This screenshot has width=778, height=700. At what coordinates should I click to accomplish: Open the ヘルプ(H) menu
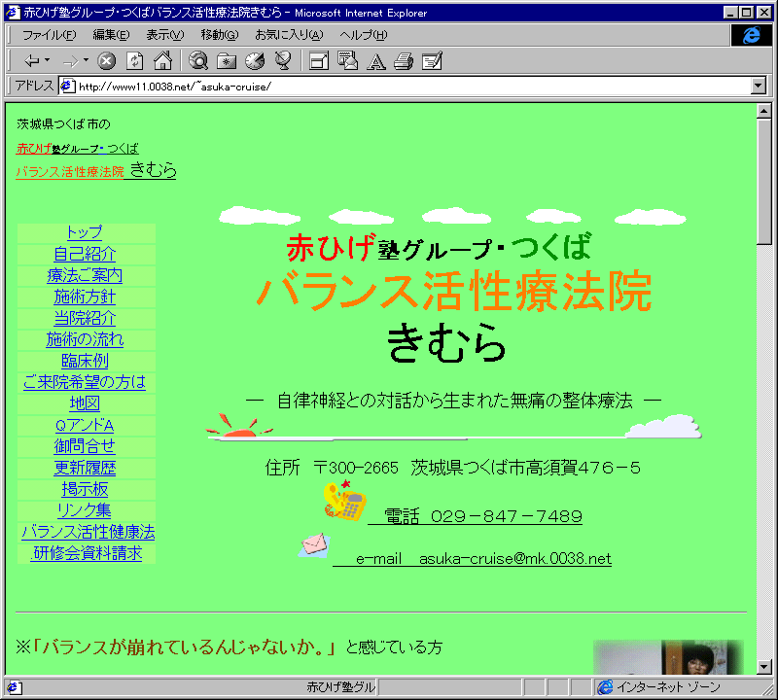[x=363, y=35]
